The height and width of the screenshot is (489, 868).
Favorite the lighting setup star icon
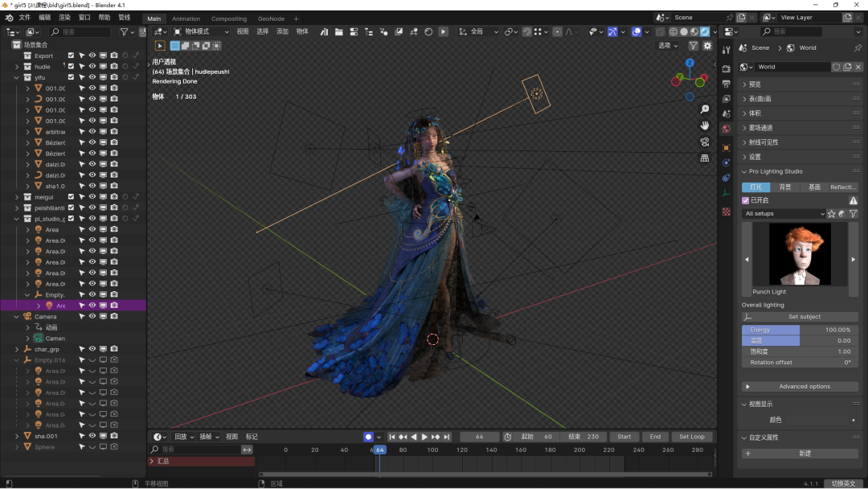click(832, 214)
